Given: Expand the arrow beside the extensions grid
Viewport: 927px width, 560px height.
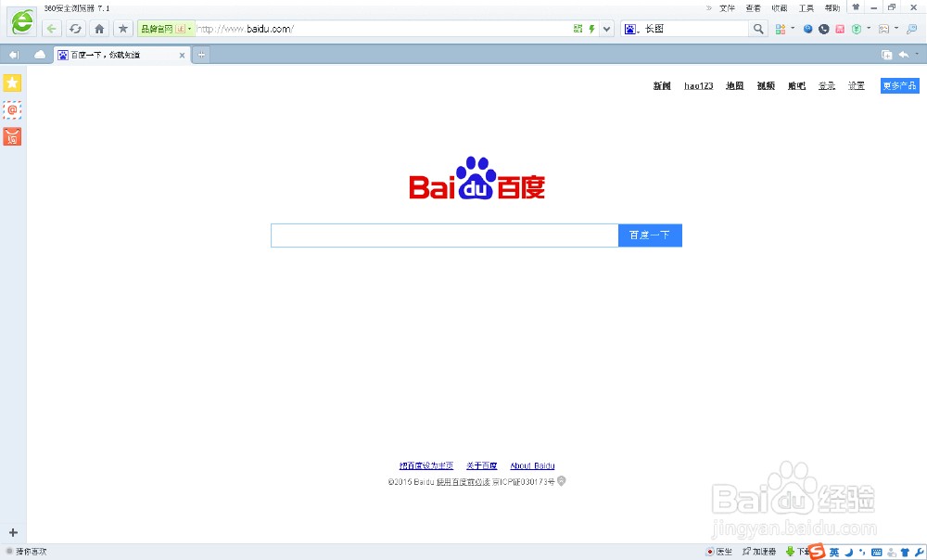Looking at the screenshot, I should [793, 28].
